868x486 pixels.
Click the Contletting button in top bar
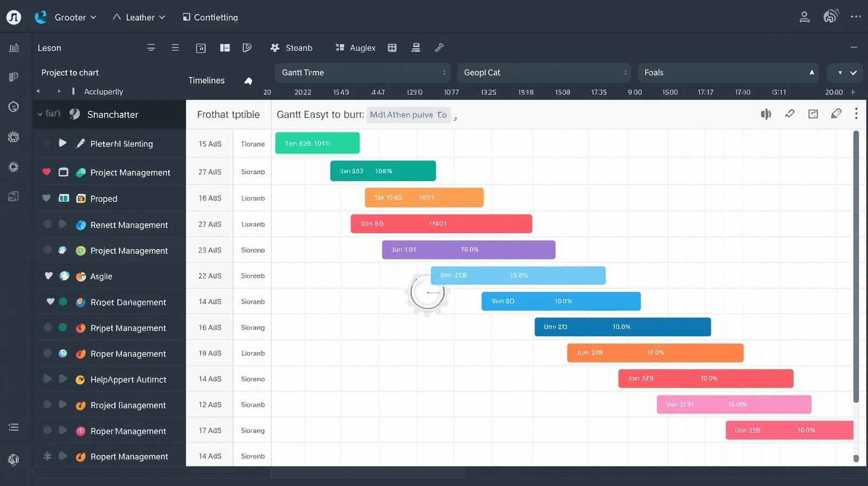click(x=210, y=17)
